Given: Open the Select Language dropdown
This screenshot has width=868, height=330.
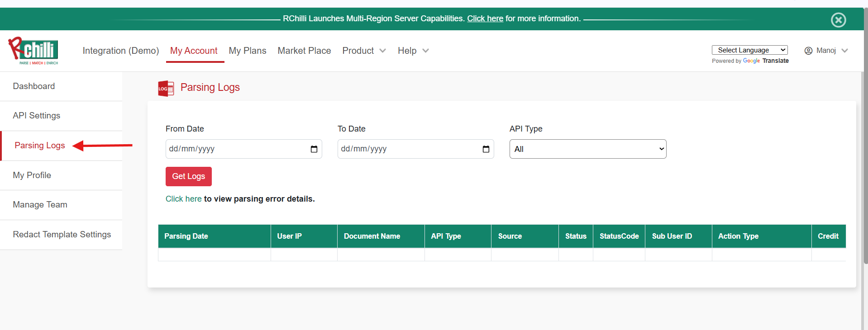Looking at the screenshot, I should click(749, 50).
